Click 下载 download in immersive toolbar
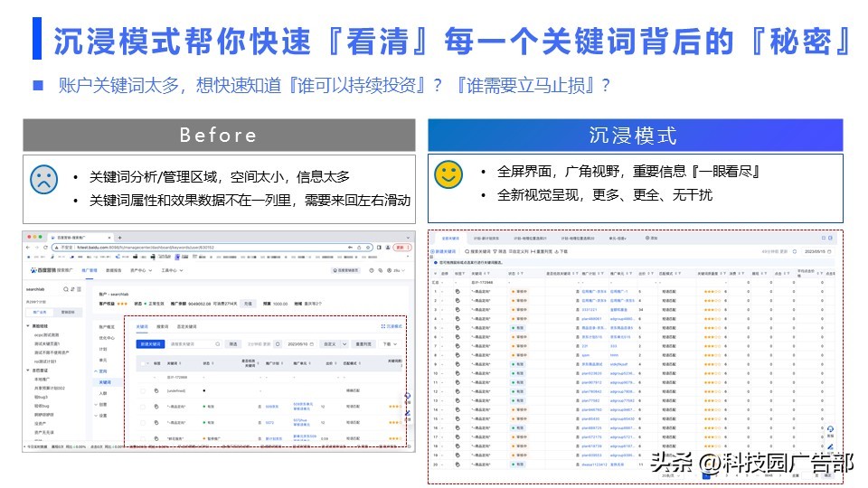This screenshot has width=868, height=488. point(561,251)
